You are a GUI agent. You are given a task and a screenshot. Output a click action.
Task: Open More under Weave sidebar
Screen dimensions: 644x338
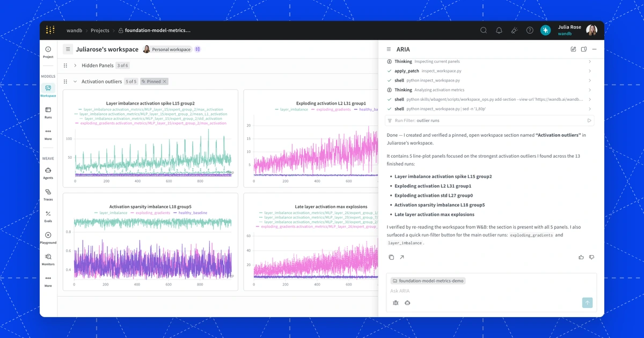coord(48,281)
